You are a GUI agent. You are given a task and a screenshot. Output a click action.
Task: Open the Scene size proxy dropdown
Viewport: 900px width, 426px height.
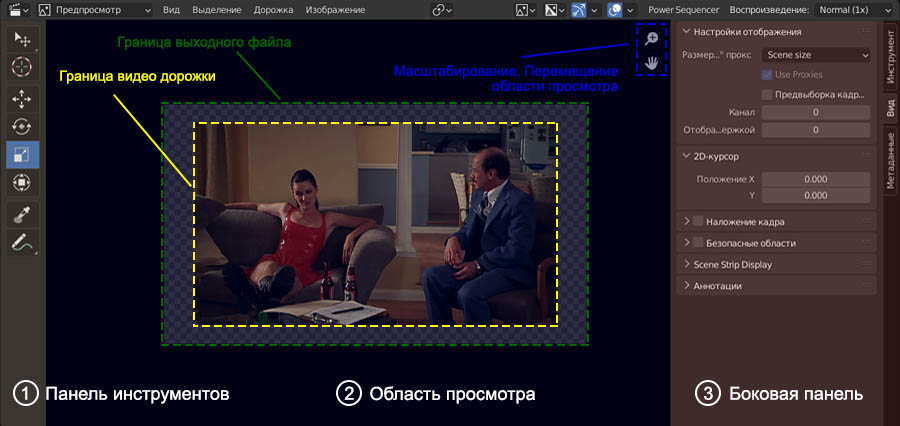816,55
